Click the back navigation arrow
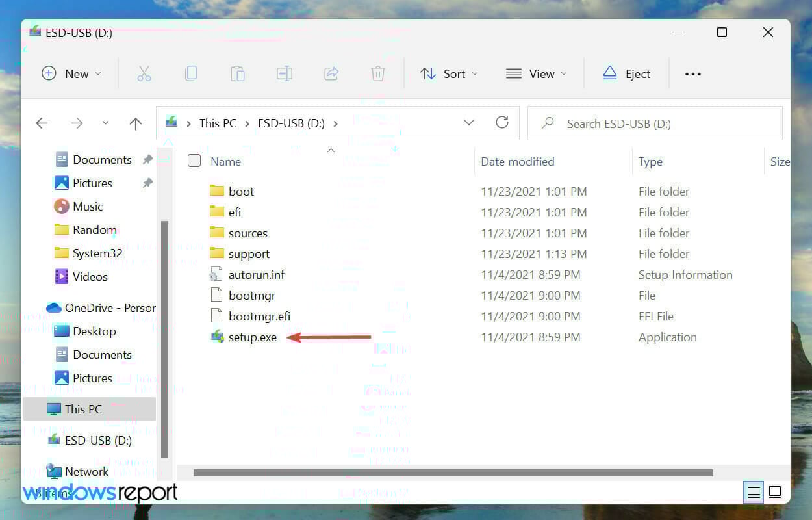The width and height of the screenshot is (812, 520). (42, 123)
